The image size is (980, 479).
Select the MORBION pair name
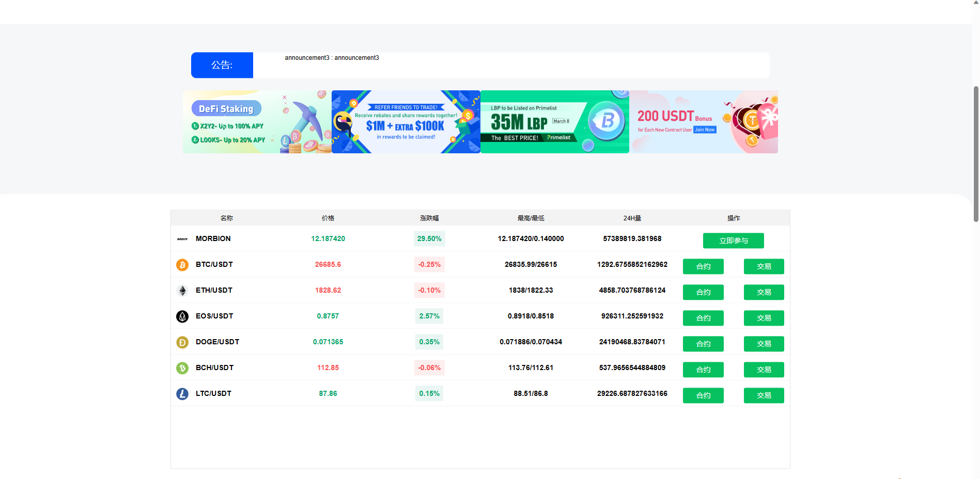[x=213, y=238]
